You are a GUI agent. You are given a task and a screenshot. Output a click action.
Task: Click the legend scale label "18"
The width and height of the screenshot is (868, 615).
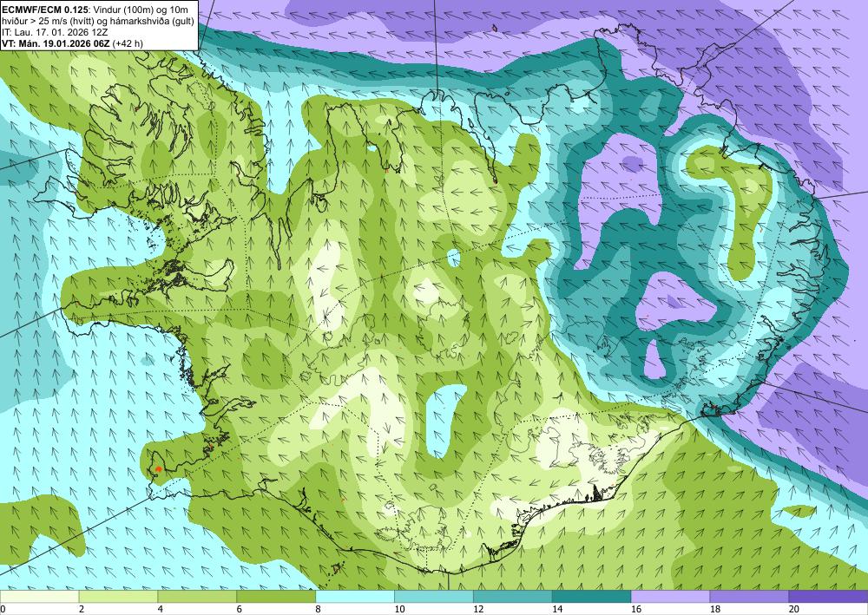[714, 609]
